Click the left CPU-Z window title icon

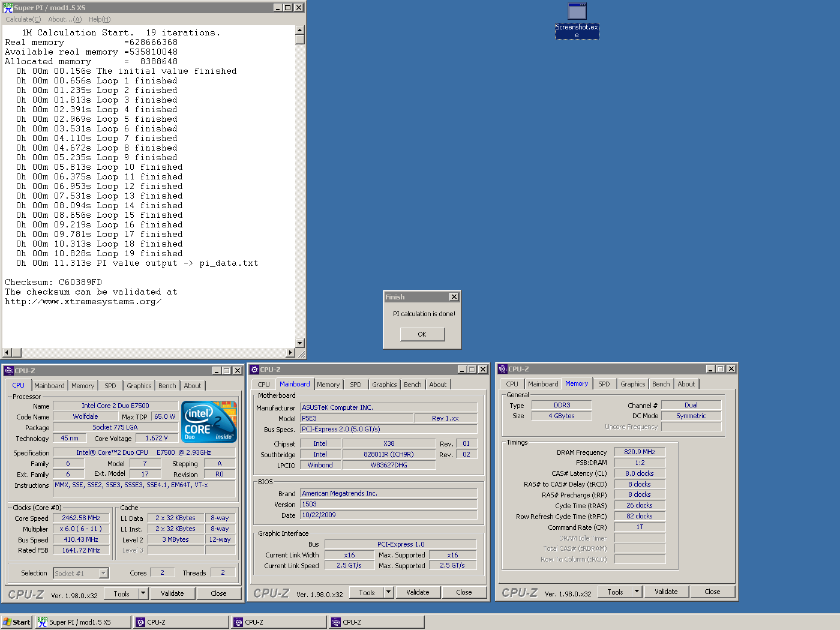tap(8, 371)
